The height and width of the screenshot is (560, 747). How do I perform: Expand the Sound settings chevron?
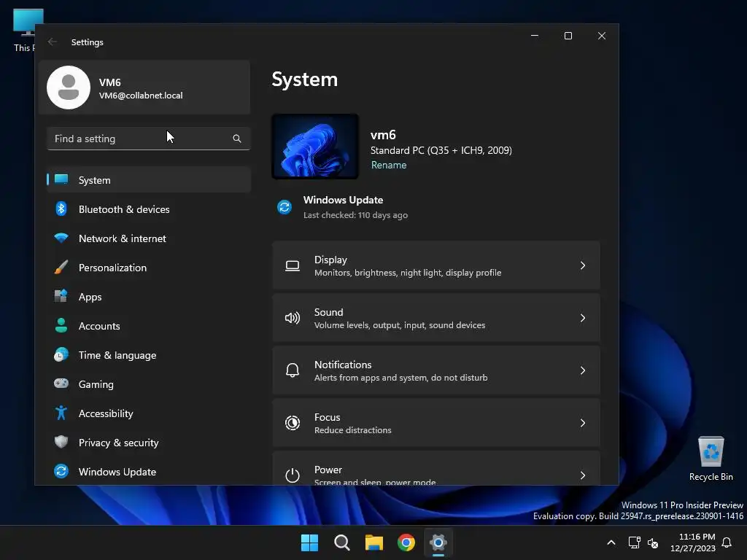[583, 318]
